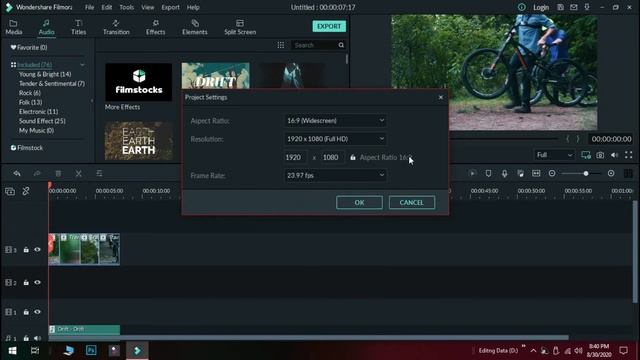Open the Aspect Ratio dropdown
This screenshot has width=640, height=360.
335,120
